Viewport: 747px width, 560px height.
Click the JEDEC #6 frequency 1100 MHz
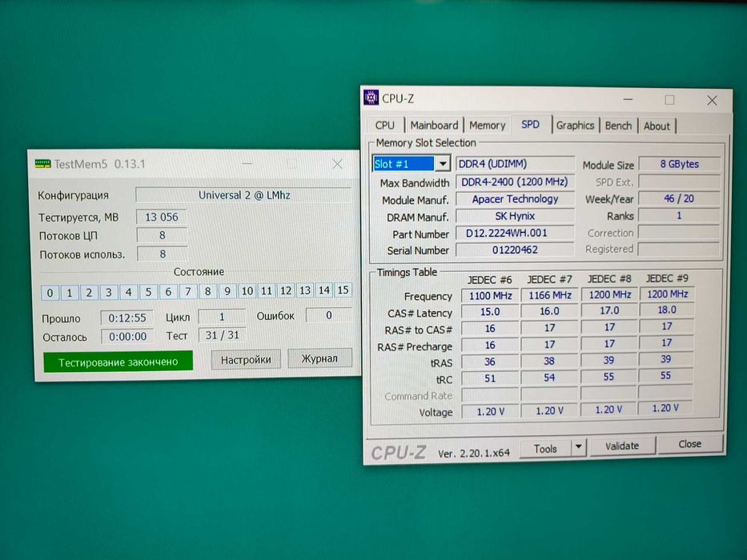[x=490, y=296]
